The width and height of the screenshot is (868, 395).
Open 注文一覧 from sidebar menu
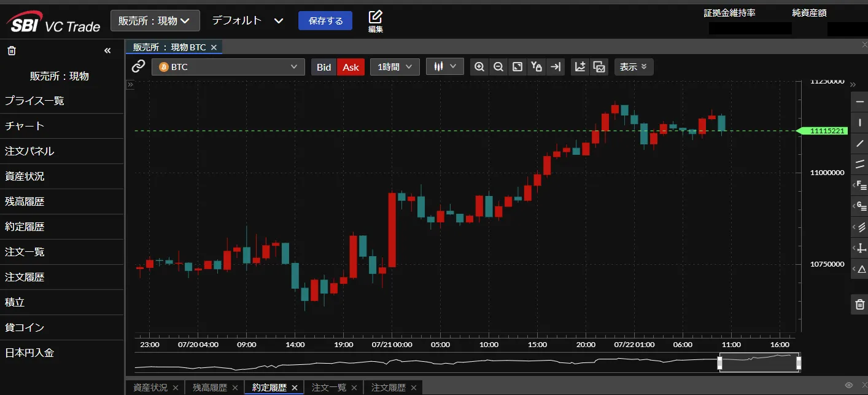tap(61, 252)
